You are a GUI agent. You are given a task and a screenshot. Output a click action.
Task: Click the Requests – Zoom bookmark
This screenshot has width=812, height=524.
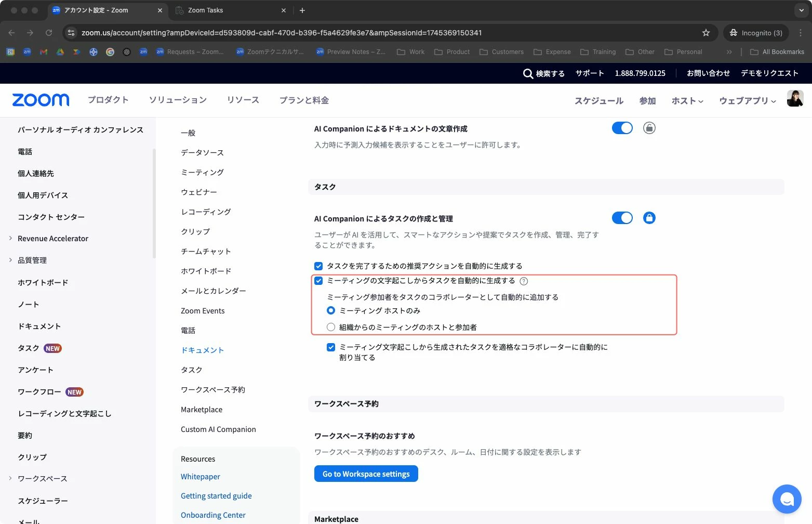190,52
